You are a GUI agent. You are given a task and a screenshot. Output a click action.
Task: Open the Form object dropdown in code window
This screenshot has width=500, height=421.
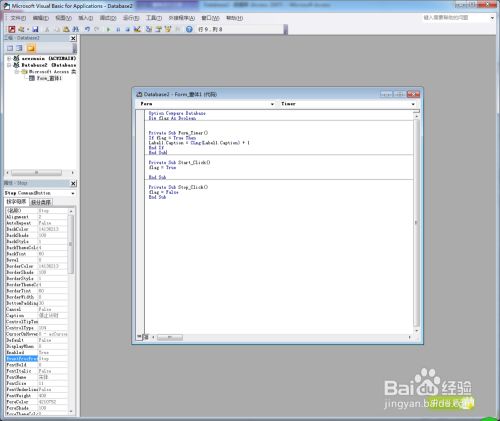point(272,104)
